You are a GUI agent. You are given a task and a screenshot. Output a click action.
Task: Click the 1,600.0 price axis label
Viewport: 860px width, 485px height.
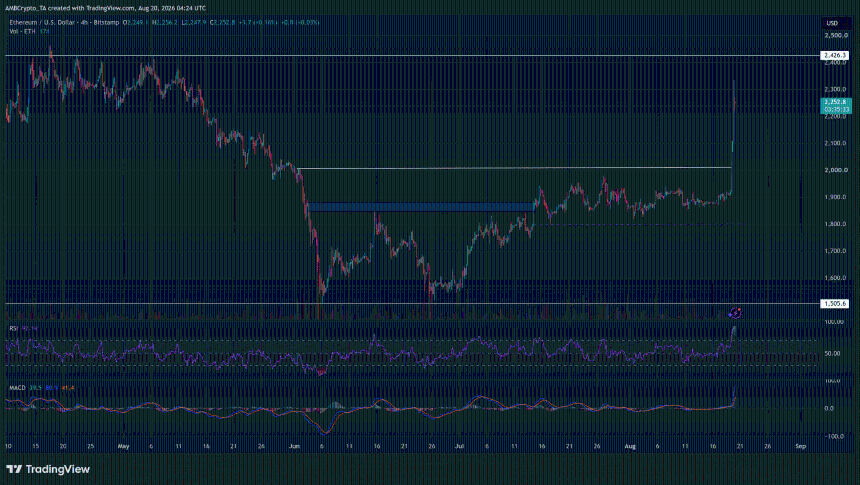click(836, 278)
